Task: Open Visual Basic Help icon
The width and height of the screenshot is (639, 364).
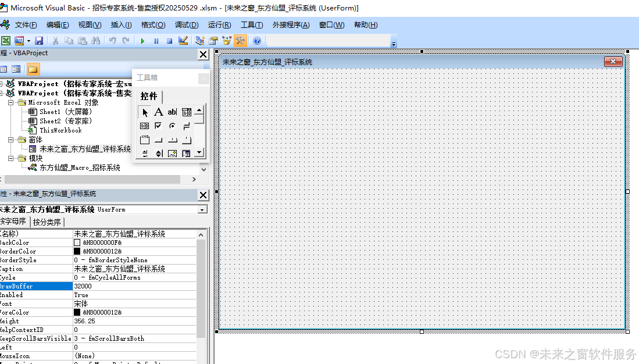Action: pos(257,40)
